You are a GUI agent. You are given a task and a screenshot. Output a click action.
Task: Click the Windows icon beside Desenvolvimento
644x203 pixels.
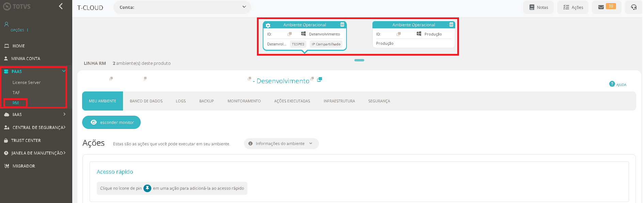303,34
